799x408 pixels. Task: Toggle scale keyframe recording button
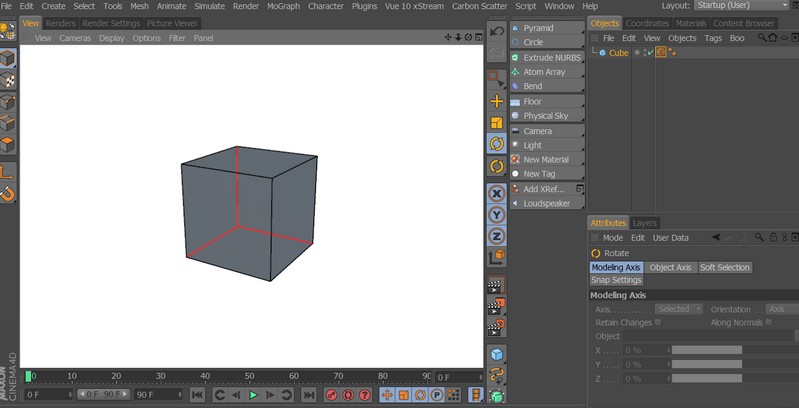[x=404, y=395]
